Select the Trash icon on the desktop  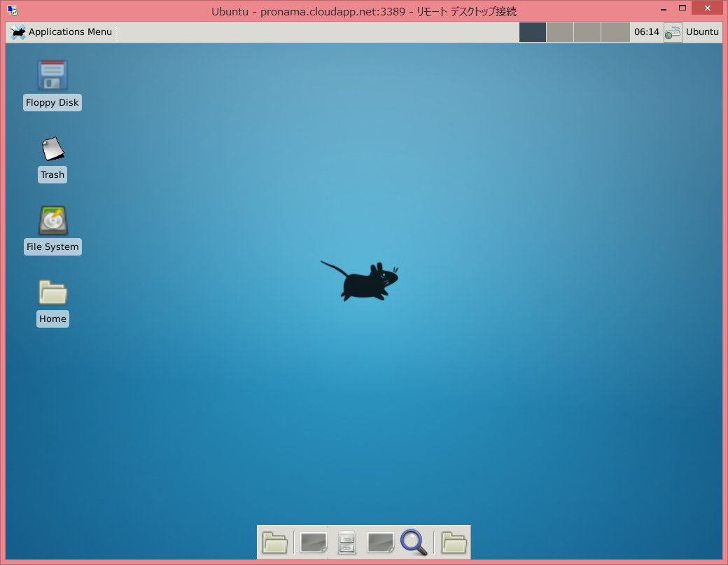click(52, 148)
